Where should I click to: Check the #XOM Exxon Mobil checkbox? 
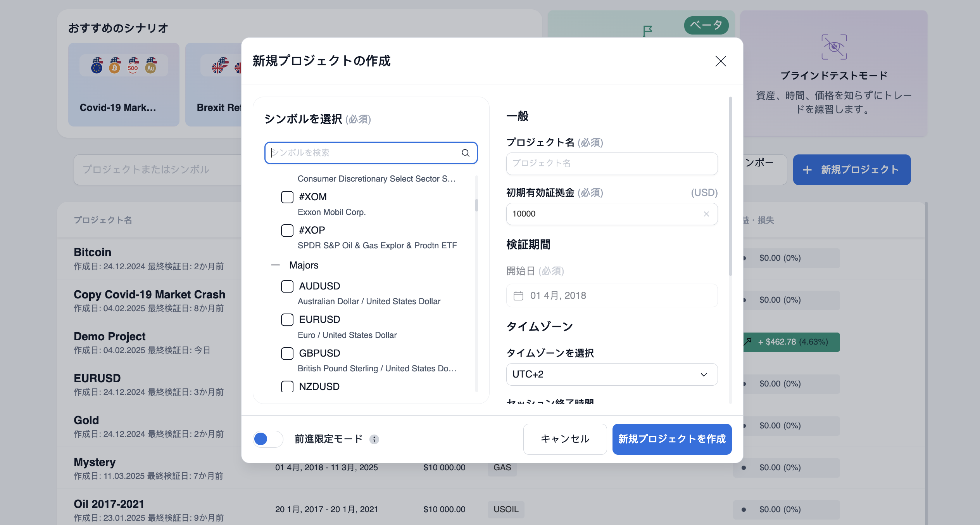click(x=287, y=197)
